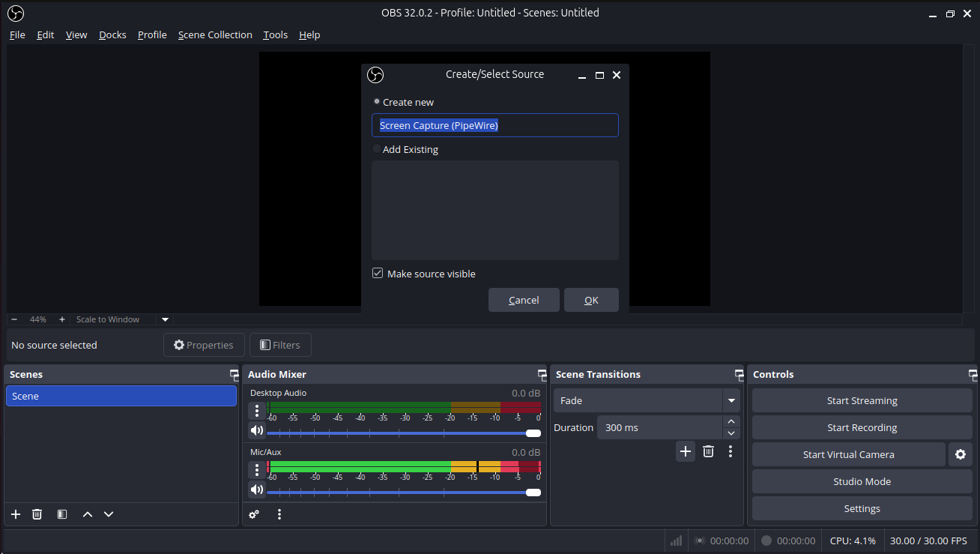Click the Start Recording button
The width and height of the screenshot is (980, 554).
(862, 427)
